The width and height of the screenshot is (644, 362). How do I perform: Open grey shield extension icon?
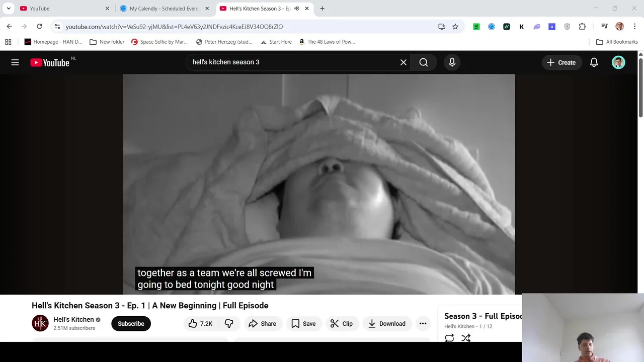pos(567,27)
